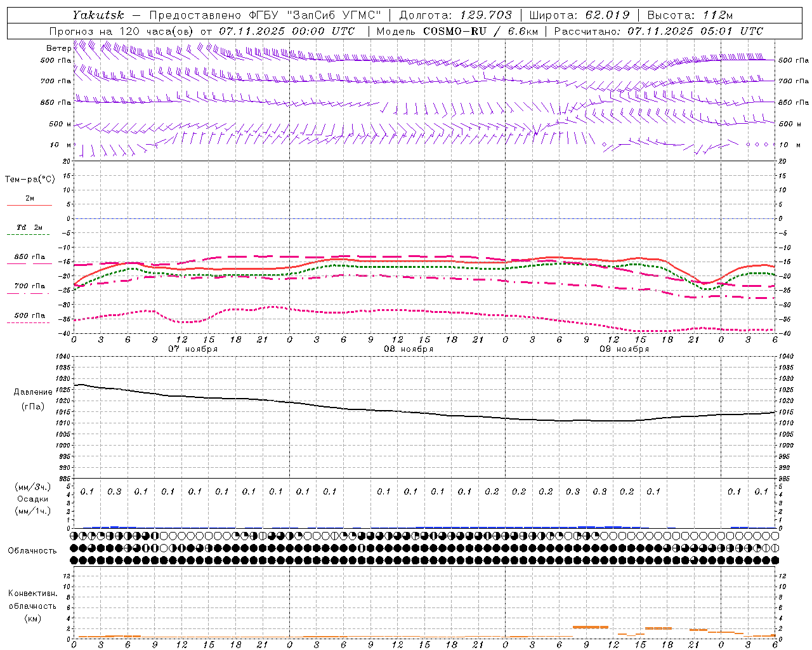Click the Рассчитано: 07.11.2025 05:01 UTC timestamp
This screenshot has height=650, width=812.
pyautogui.click(x=658, y=31)
